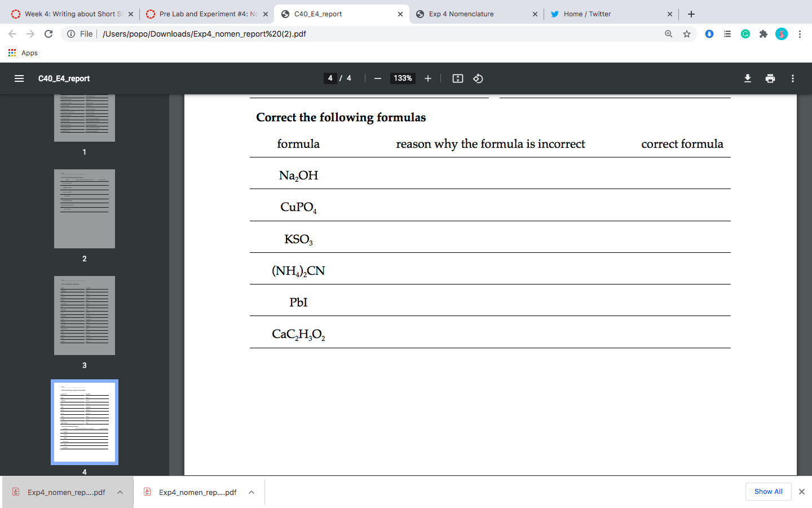Close the C40_E4_report tab
812x508 pixels.
coord(400,14)
